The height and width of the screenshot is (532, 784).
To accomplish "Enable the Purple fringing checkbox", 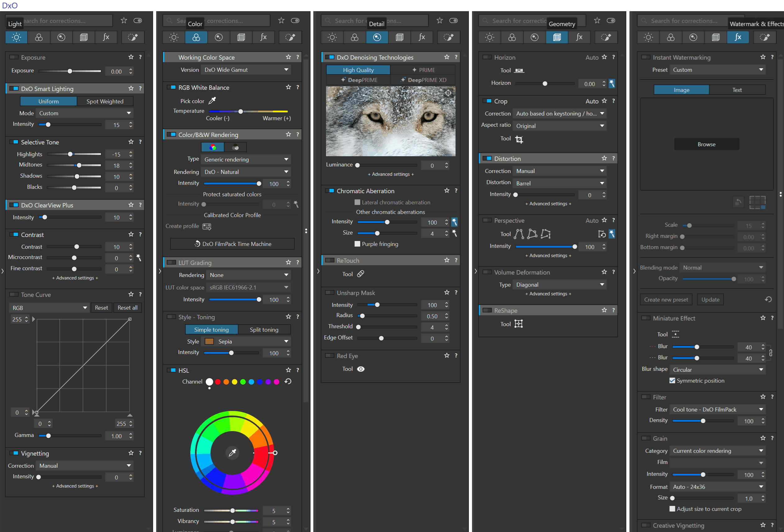I will coord(357,243).
